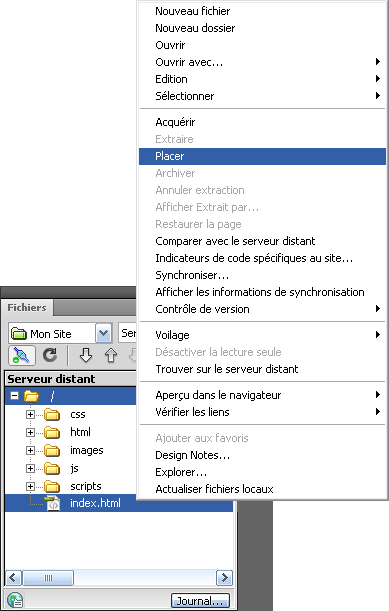Open Vérifier les liens submenu

(262, 412)
